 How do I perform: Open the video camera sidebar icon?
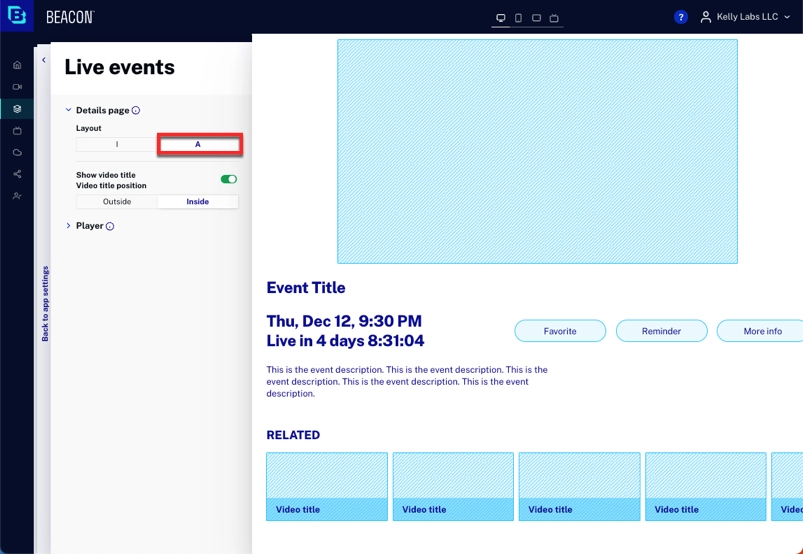point(17,87)
